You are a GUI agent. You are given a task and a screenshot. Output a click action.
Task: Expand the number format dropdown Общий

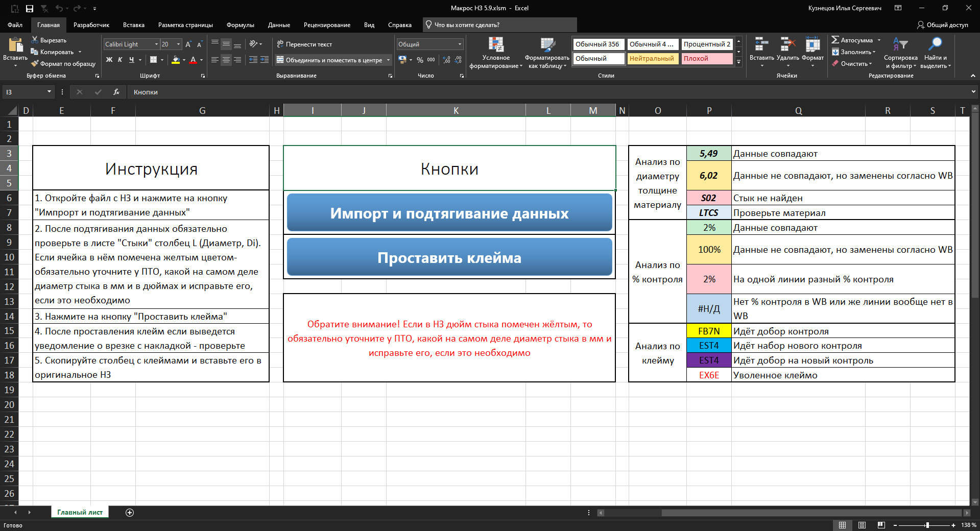coord(460,44)
